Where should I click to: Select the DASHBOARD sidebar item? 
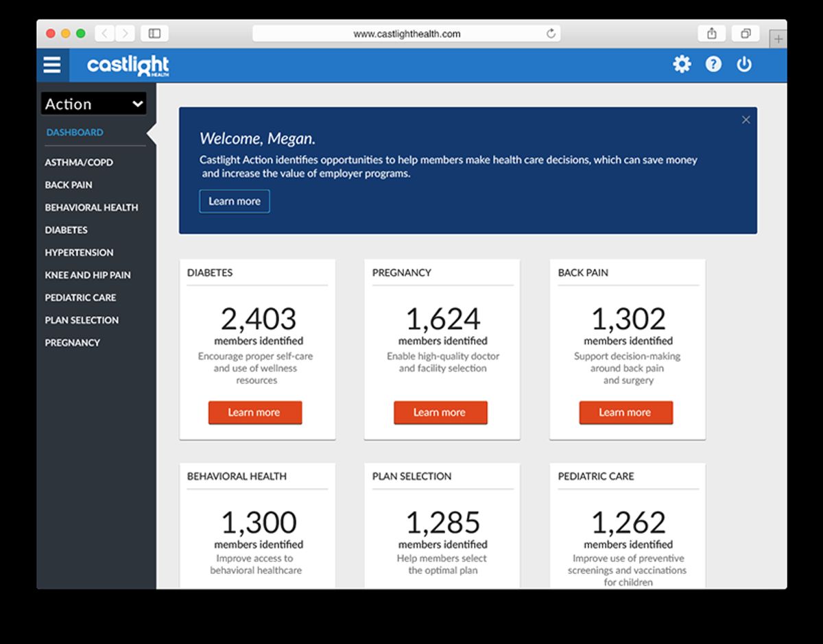pos(75,132)
